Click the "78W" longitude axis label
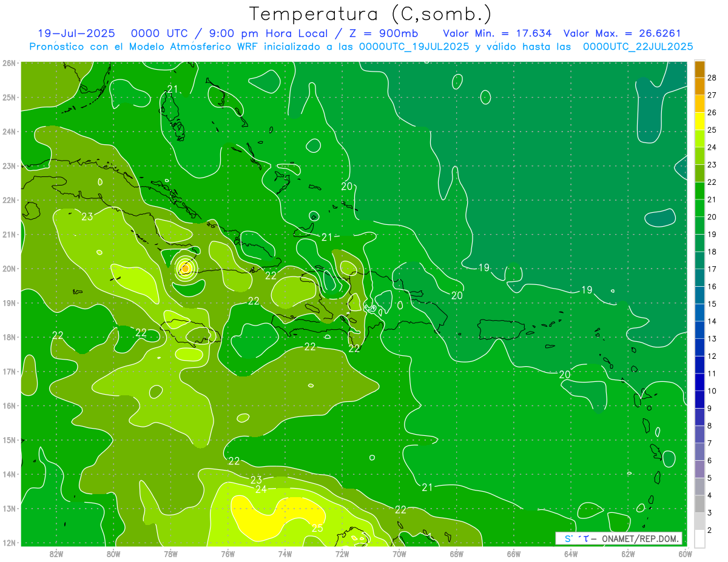 coord(170,554)
